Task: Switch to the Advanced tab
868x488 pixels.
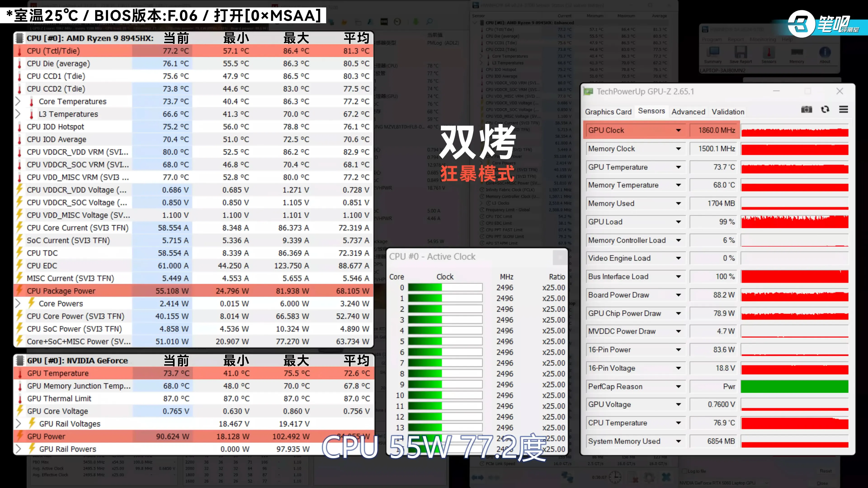Action: [x=688, y=112]
